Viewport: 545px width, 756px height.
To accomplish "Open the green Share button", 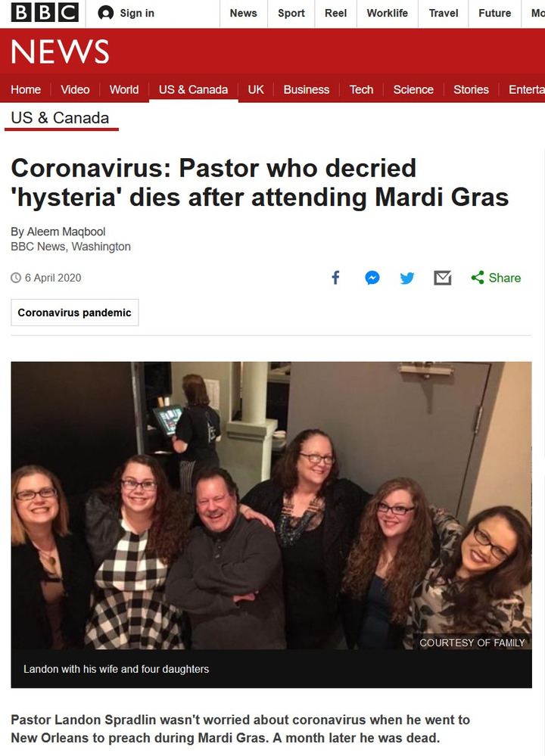I will 496,278.
